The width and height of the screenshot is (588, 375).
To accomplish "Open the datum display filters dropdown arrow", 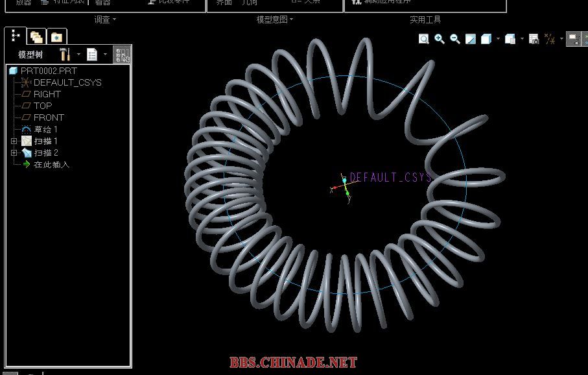I will pyautogui.click(x=561, y=39).
